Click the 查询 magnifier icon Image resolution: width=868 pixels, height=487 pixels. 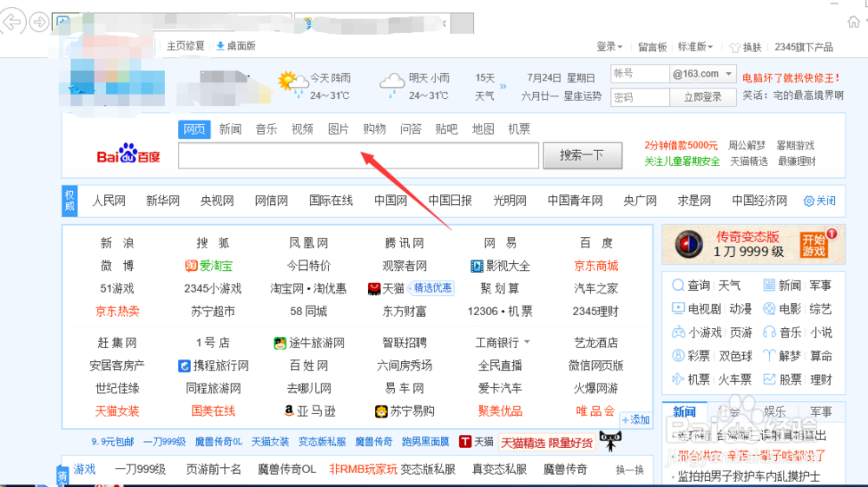point(678,286)
